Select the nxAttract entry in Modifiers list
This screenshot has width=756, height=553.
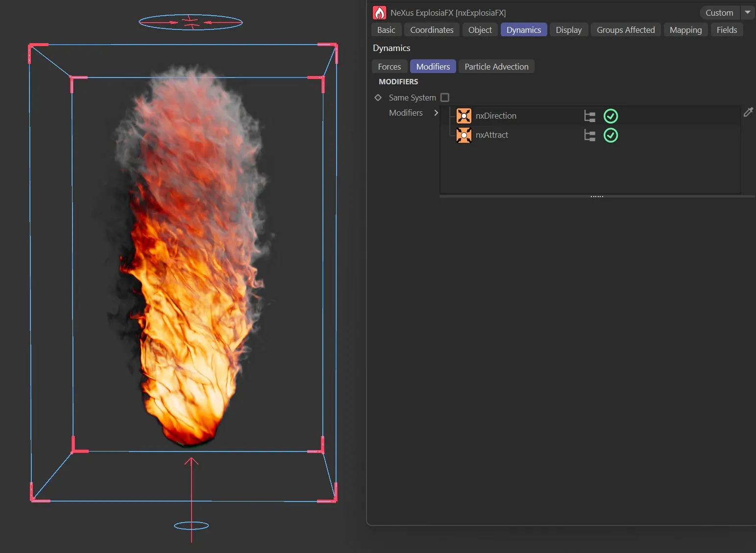492,135
